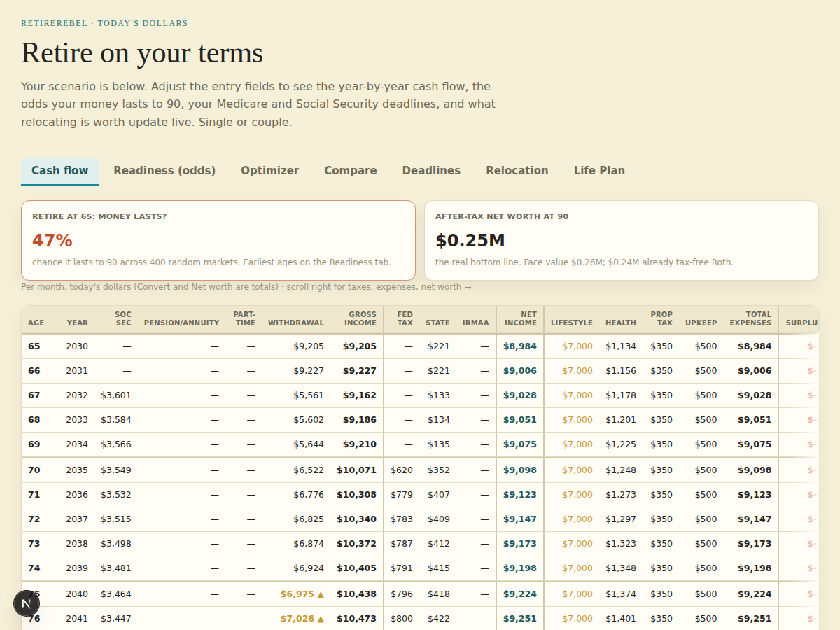Select the age 65 row in table

click(420, 346)
